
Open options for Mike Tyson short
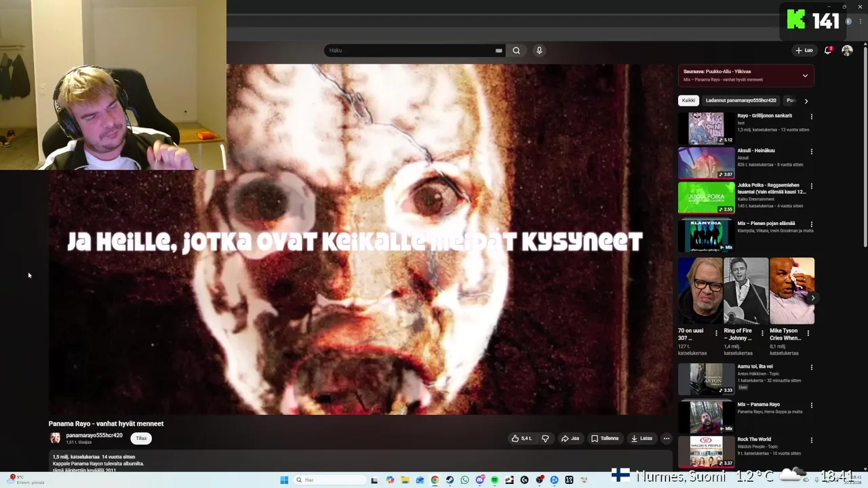pos(808,333)
